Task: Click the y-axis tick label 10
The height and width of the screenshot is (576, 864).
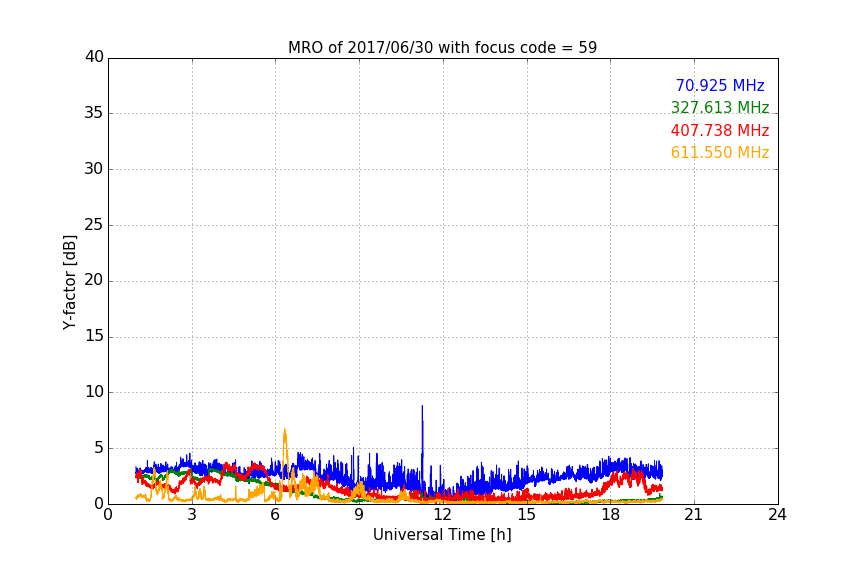Action: (94, 392)
